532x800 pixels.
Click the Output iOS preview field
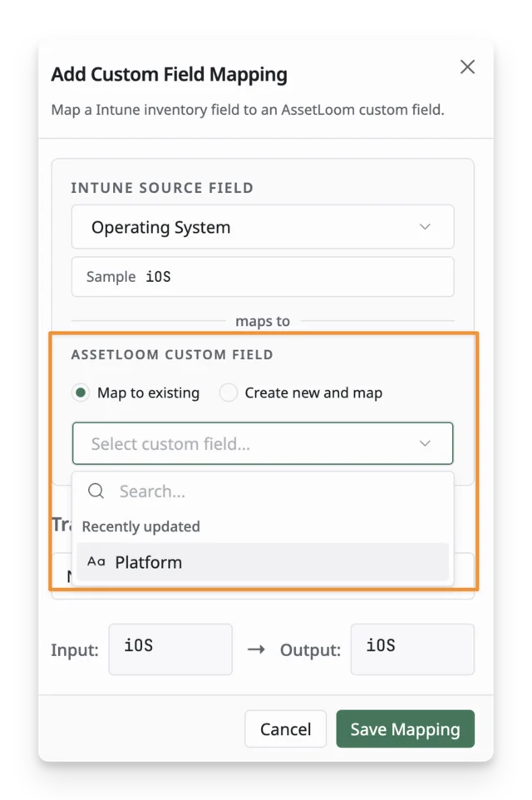tap(412, 649)
